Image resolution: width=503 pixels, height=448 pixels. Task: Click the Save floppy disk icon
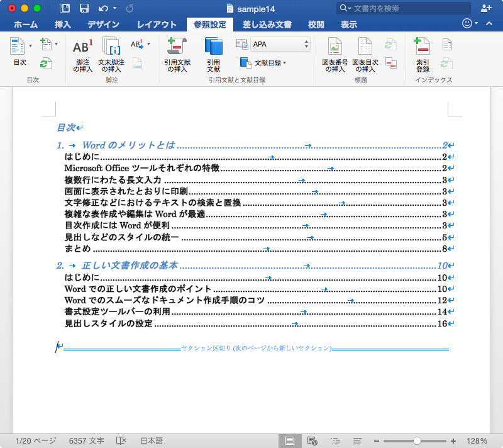(x=84, y=8)
